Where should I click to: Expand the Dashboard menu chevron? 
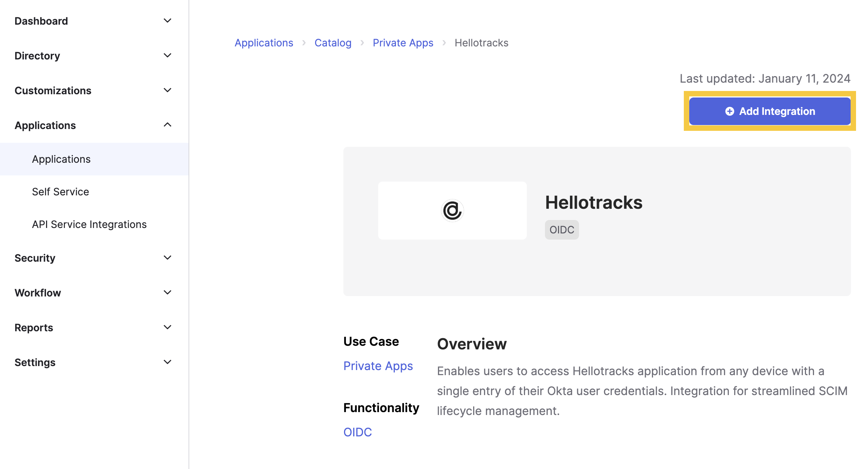click(x=168, y=21)
